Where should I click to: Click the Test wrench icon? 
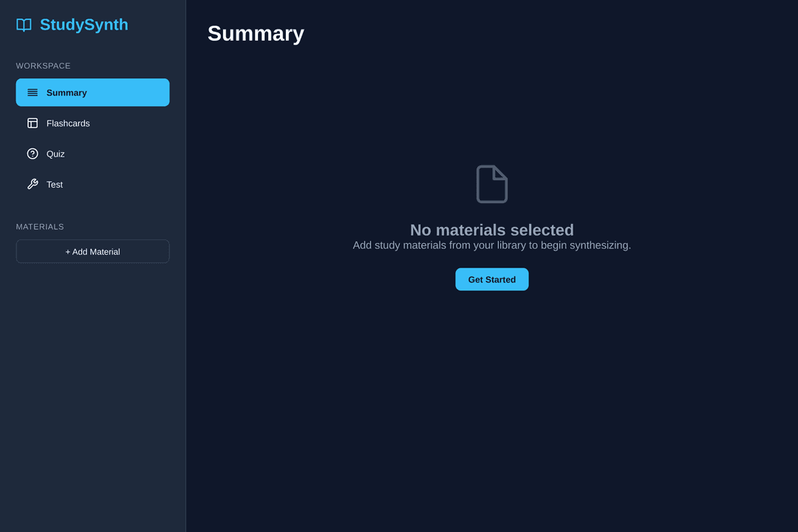coord(33,184)
